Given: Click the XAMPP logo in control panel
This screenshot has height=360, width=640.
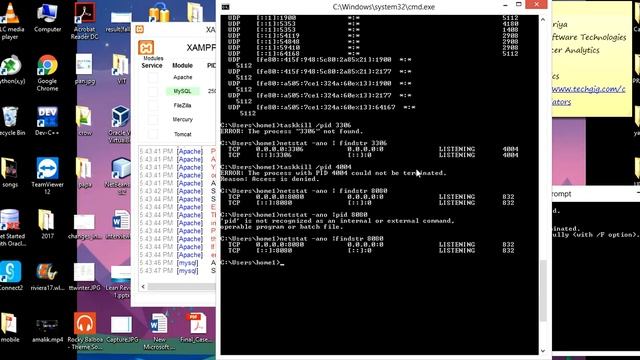Looking at the screenshot, I should pos(146,48).
